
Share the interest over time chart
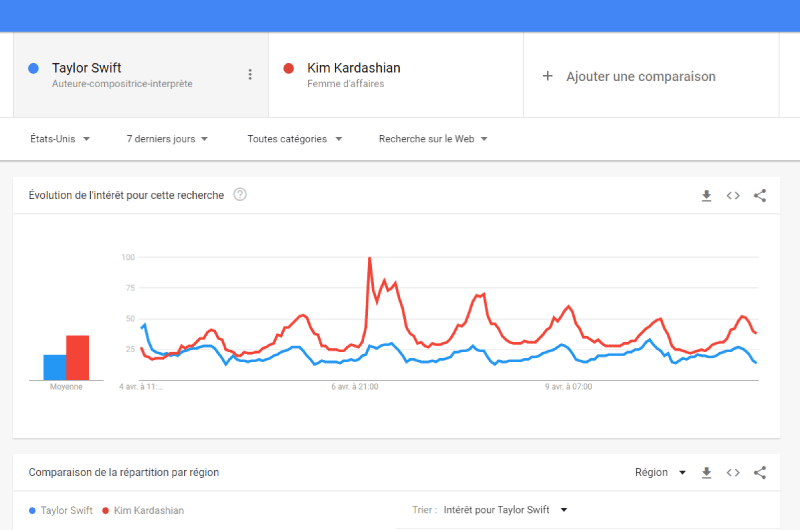pos(760,196)
